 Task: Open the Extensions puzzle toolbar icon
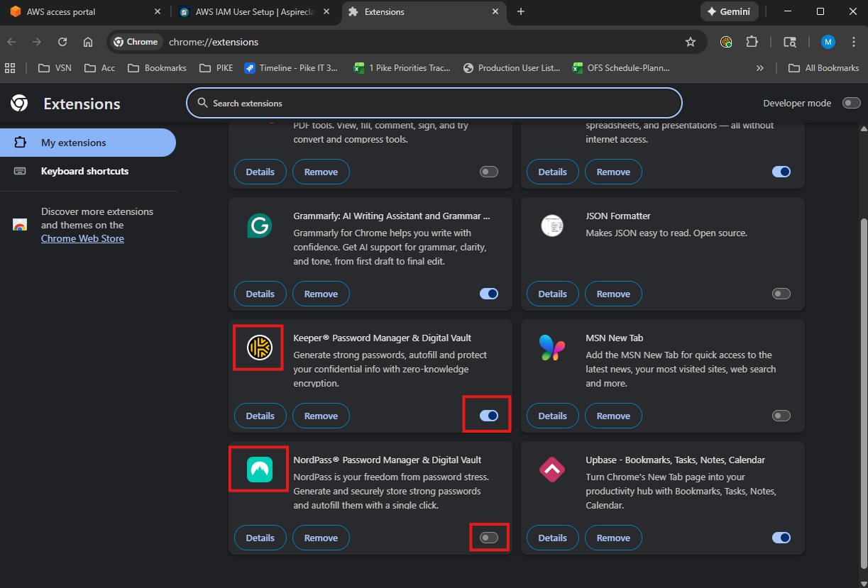[752, 42]
